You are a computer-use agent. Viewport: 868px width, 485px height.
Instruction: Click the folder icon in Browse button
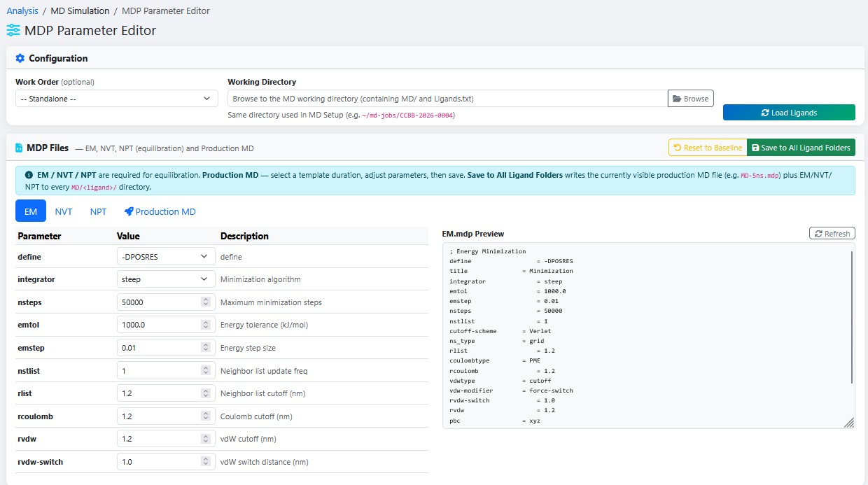tap(677, 99)
